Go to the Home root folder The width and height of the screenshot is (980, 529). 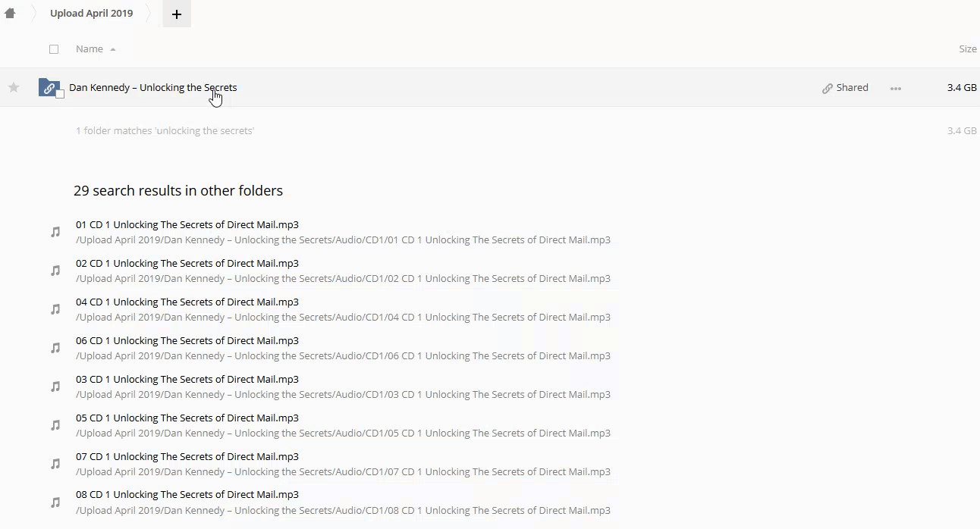[x=10, y=13]
